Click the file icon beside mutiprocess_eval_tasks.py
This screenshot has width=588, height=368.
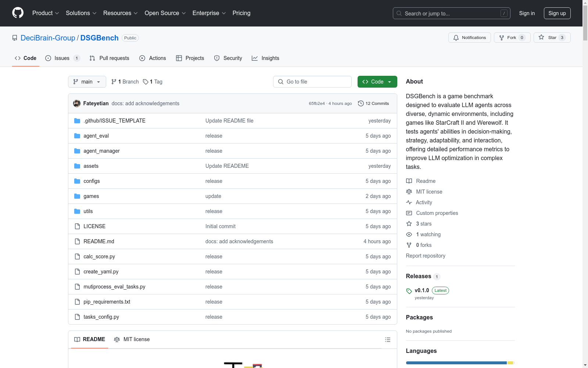77,287
